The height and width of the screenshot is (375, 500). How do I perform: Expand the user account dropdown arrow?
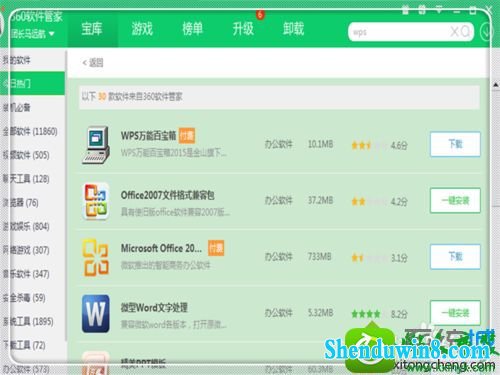[x=51, y=34]
